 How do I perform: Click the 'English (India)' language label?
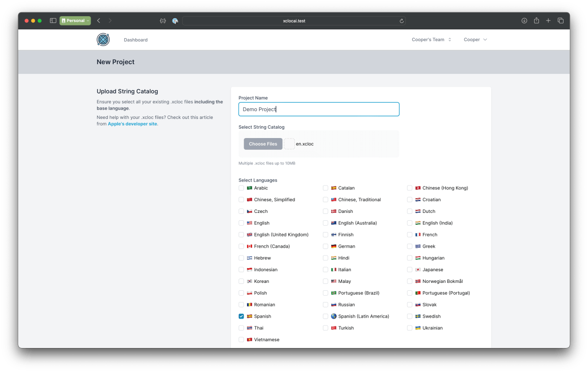pyautogui.click(x=438, y=223)
